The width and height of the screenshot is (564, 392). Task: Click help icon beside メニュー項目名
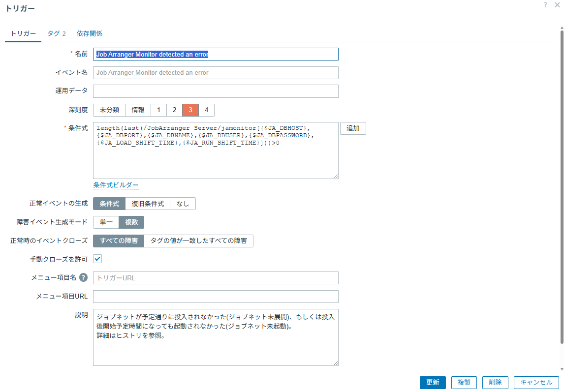click(84, 277)
